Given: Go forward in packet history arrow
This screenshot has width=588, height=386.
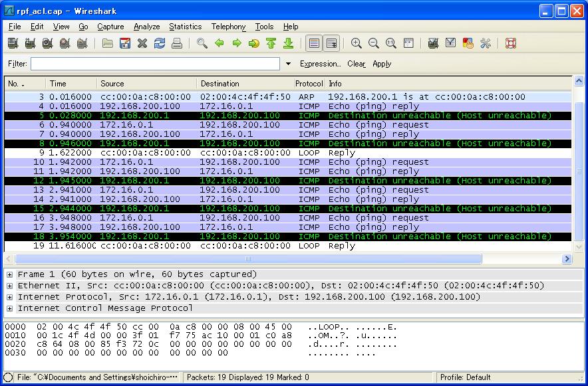Looking at the screenshot, I should coord(237,43).
